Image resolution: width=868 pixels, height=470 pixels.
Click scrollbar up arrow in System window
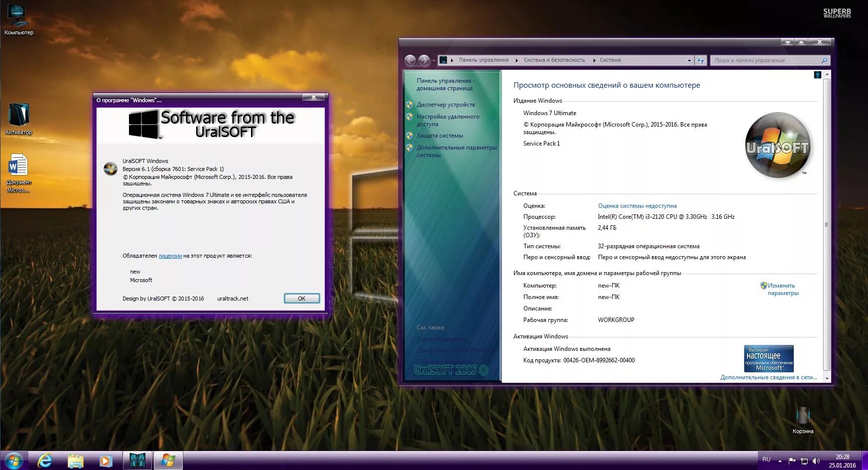827,74
